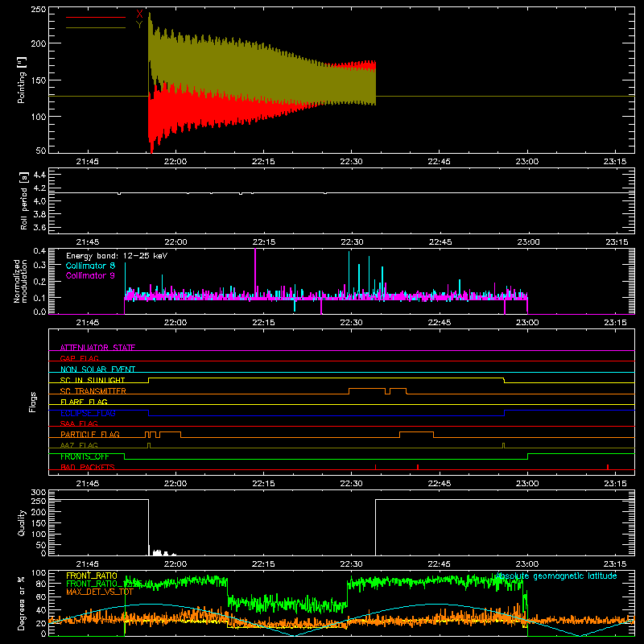
Task: Click the tallest cyan Collimator 8 spike
Action: tap(349, 273)
